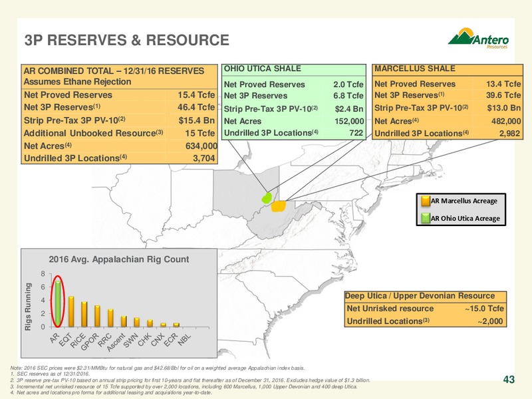The width and height of the screenshot is (532, 399).
Task: Select the 2016 Avg. Appalachian Rig Count title
Action: click(x=119, y=259)
